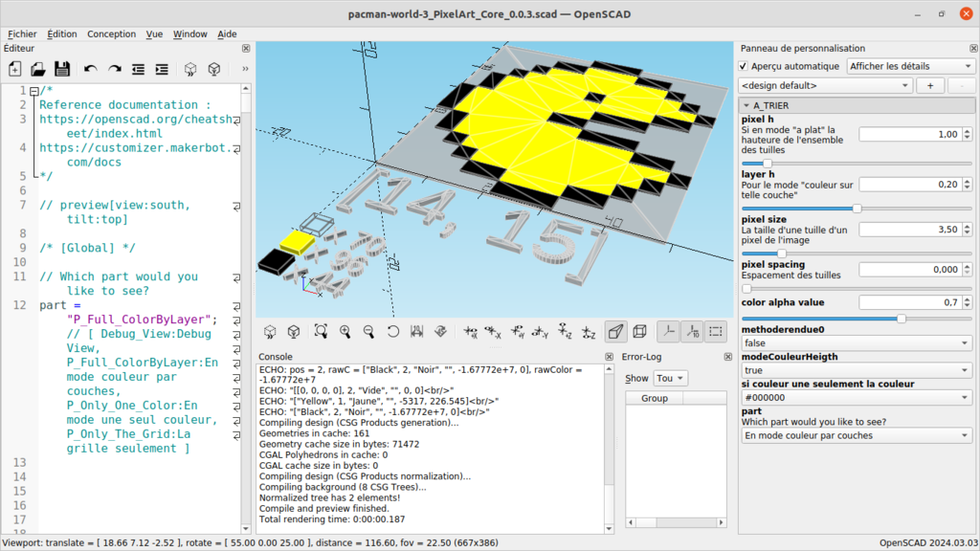The image size is (980, 551).
Task: Open the Aide menu
Action: coord(227,33)
